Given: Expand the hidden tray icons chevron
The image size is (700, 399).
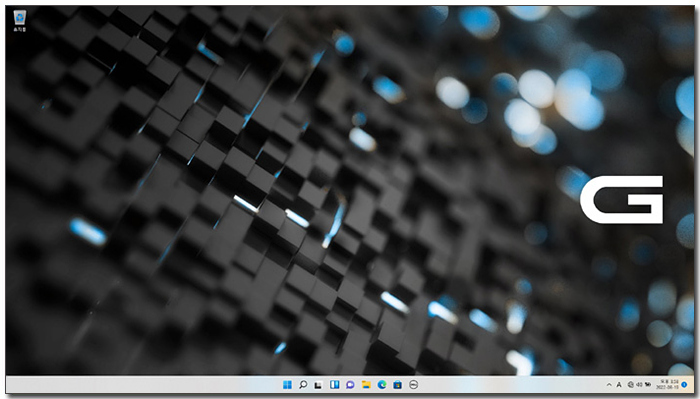Looking at the screenshot, I should pyautogui.click(x=609, y=385).
